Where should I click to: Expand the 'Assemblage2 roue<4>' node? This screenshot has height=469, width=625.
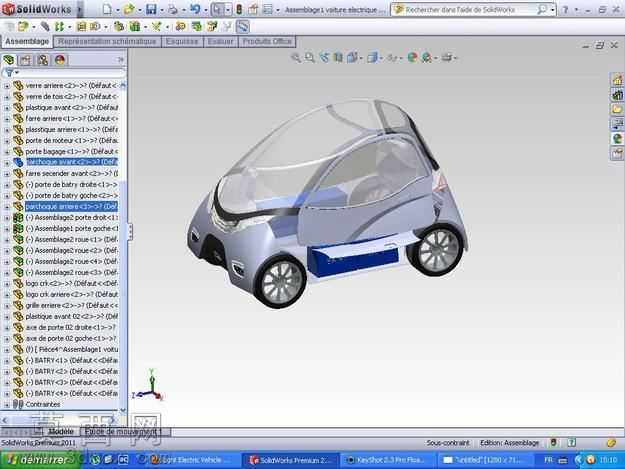6,262
